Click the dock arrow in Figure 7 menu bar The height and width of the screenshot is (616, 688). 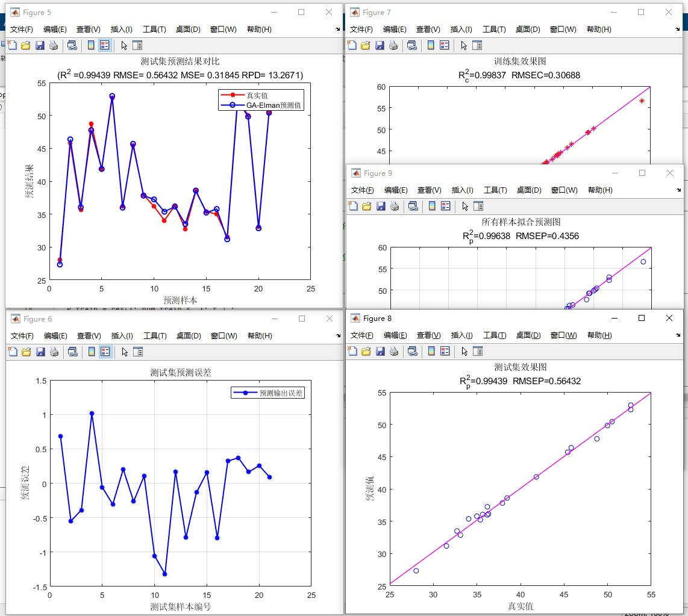(678, 30)
